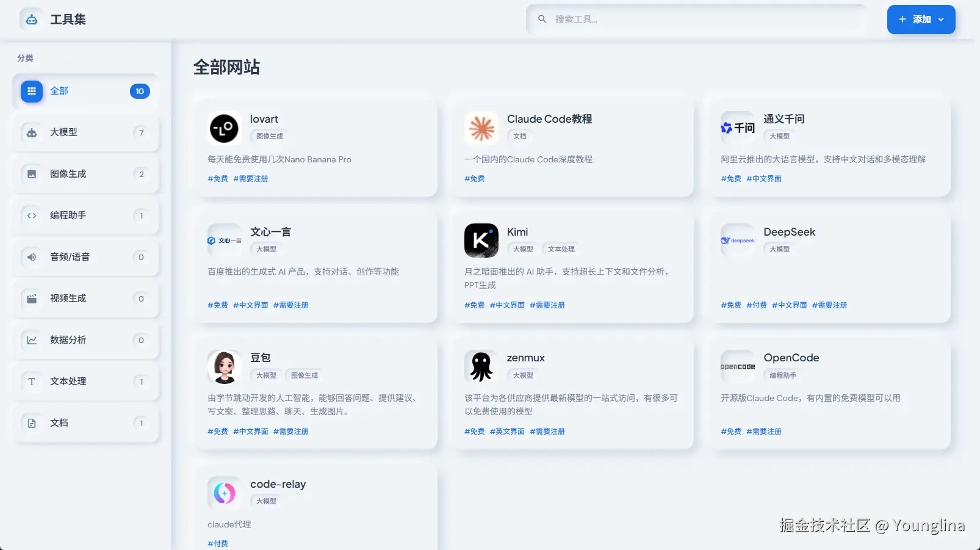Select 图像生成 category in sidebar
980x550 pixels.
[x=85, y=174]
